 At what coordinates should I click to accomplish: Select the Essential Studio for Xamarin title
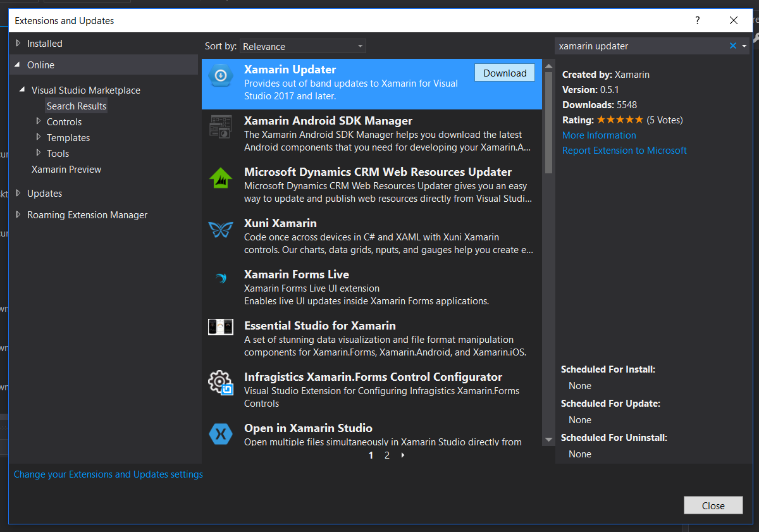click(x=320, y=326)
